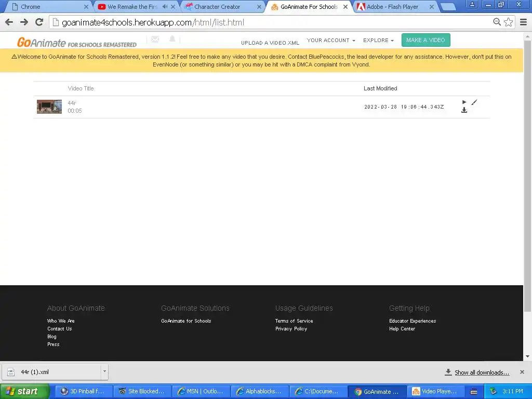Open the Terms of Service link

tap(294, 321)
